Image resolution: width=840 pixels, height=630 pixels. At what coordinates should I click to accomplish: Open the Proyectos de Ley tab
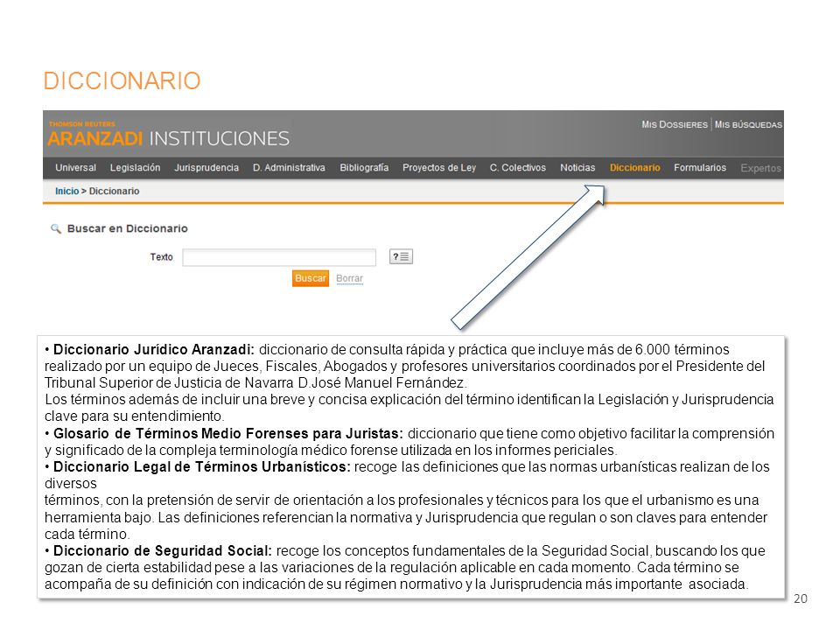coord(439,168)
